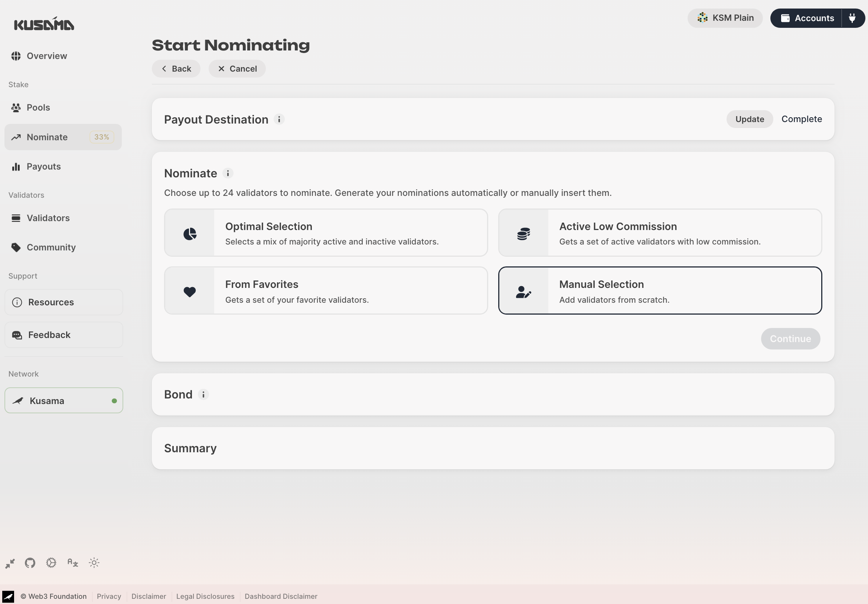The image size is (868, 604).
Task: Collapse the interface using the shrink-arrows icon
Action: [10, 562]
